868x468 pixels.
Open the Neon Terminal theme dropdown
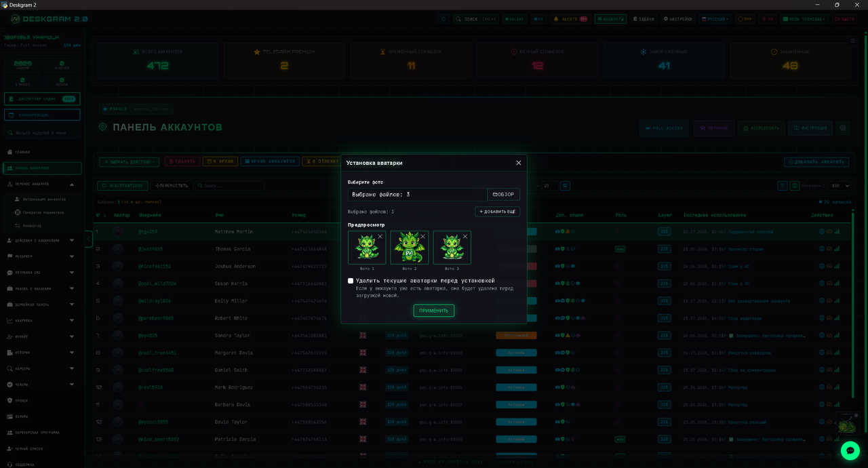804,19
